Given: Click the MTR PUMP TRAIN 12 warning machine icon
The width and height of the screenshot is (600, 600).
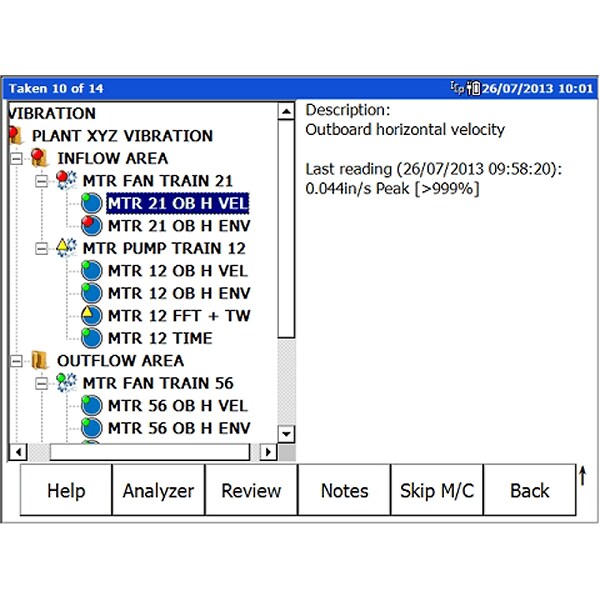Looking at the screenshot, I should [66, 248].
